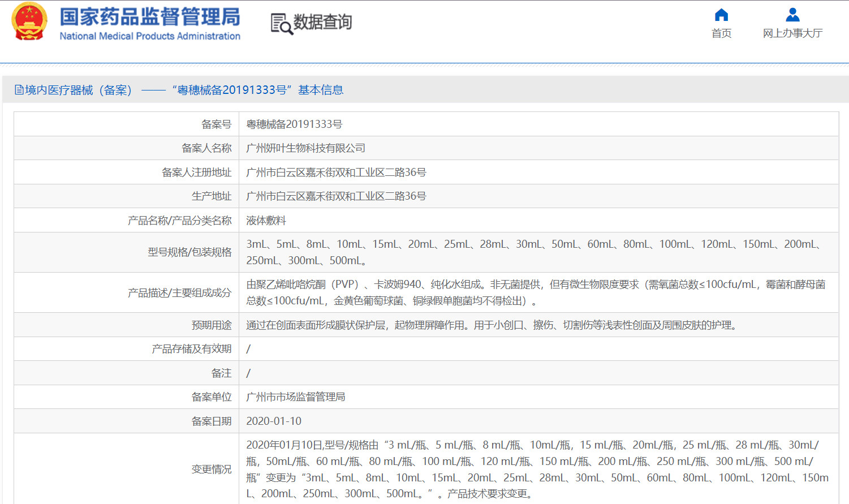Select the 产品存储及有效期 label
The width and height of the screenshot is (849, 504).
click(x=191, y=349)
